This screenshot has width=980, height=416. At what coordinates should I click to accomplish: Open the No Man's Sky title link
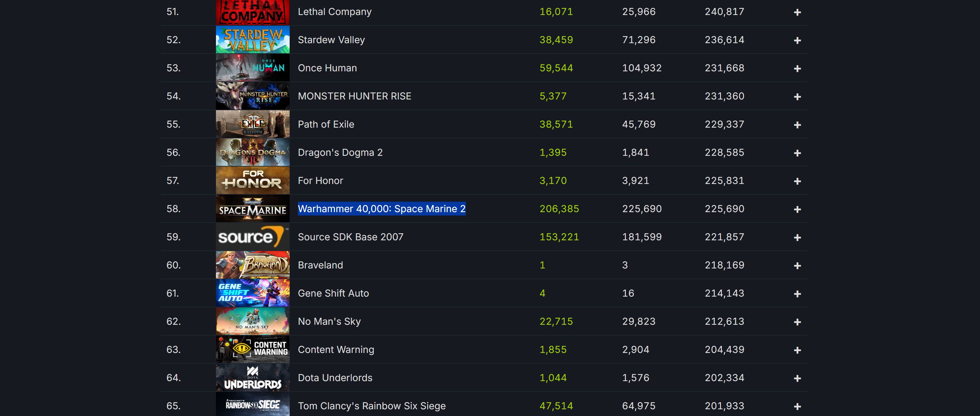(x=329, y=322)
